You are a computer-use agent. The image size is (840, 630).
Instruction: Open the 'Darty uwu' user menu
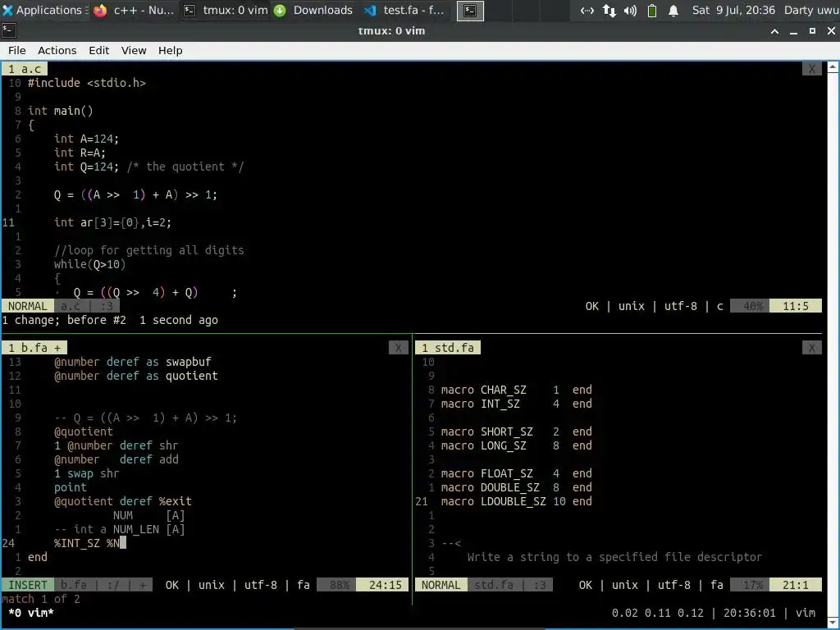pyautogui.click(x=811, y=10)
